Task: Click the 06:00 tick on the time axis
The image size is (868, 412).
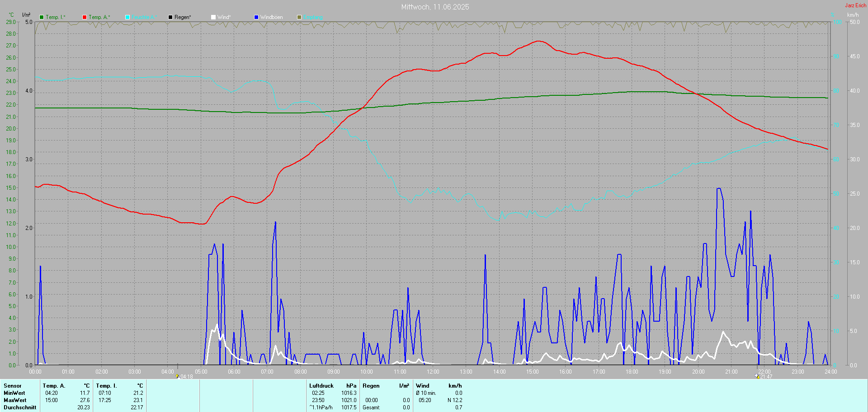Action: [x=234, y=372]
